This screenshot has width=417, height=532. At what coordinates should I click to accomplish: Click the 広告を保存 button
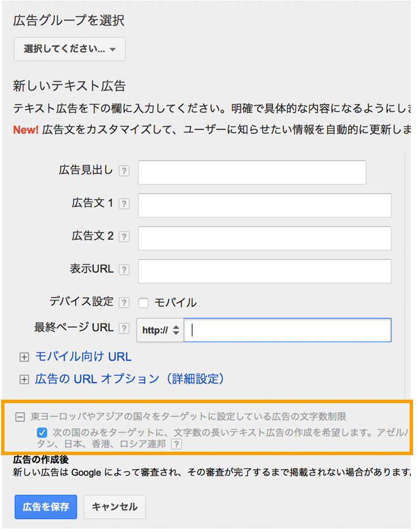coord(46,507)
